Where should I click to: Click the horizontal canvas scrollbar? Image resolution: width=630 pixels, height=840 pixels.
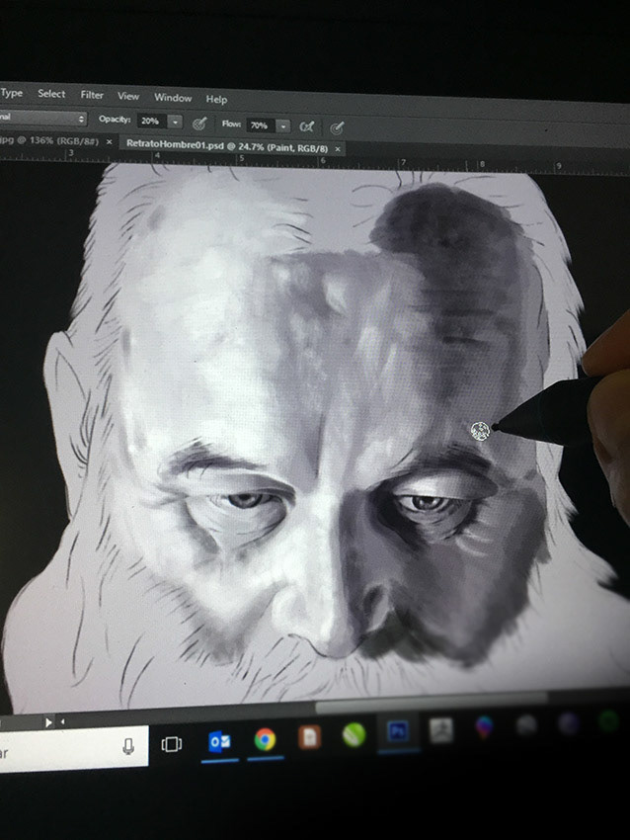tap(431, 703)
